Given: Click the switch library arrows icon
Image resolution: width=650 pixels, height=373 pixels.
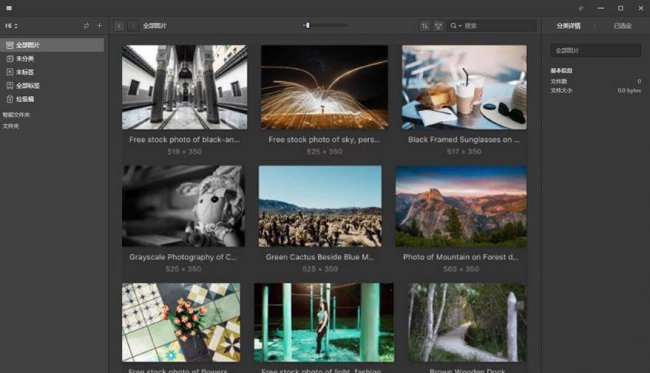Looking at the screenshot, I should click(86, 26).
